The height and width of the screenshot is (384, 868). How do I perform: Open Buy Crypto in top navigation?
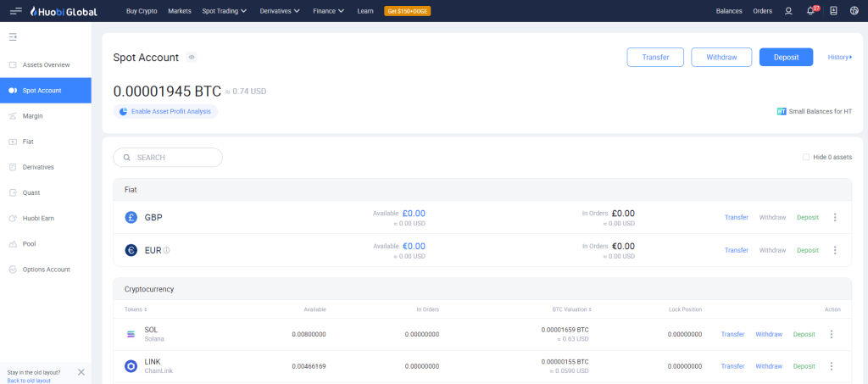[x=142, y=11]
